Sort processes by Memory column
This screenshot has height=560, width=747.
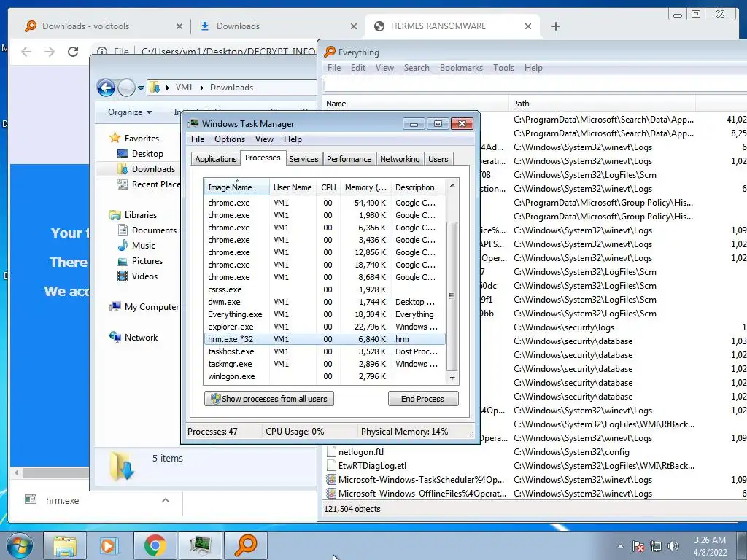[x=365, y=187]
